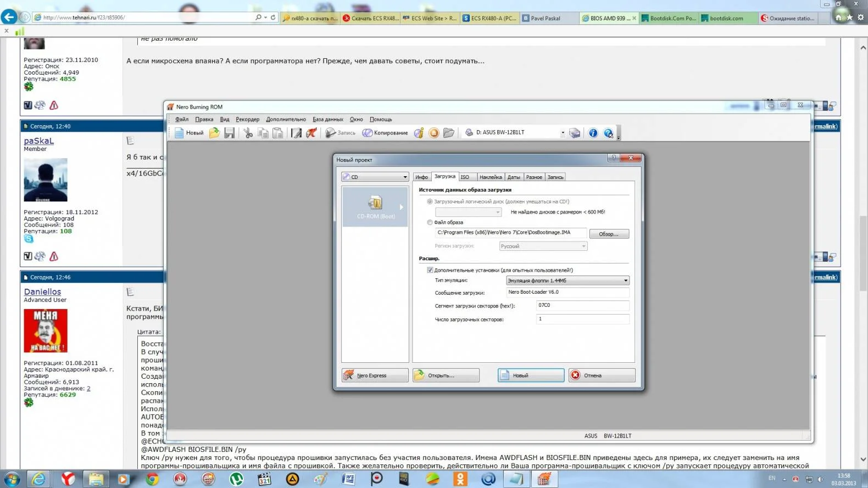Image resolution: width=868 pixels, height=488 pixels.
Task: Click the Paste clipboard icon in Nero toolbar
Action: click(278, 133)
